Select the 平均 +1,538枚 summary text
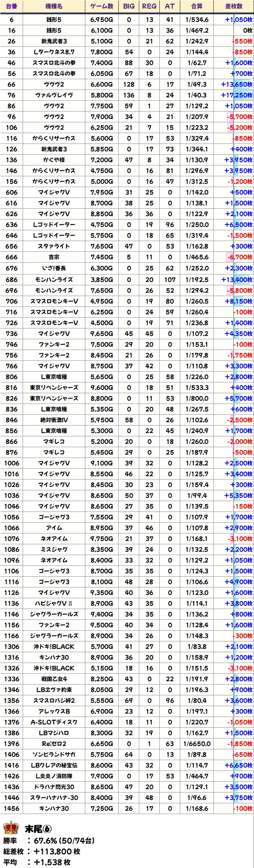 point(37,862)
